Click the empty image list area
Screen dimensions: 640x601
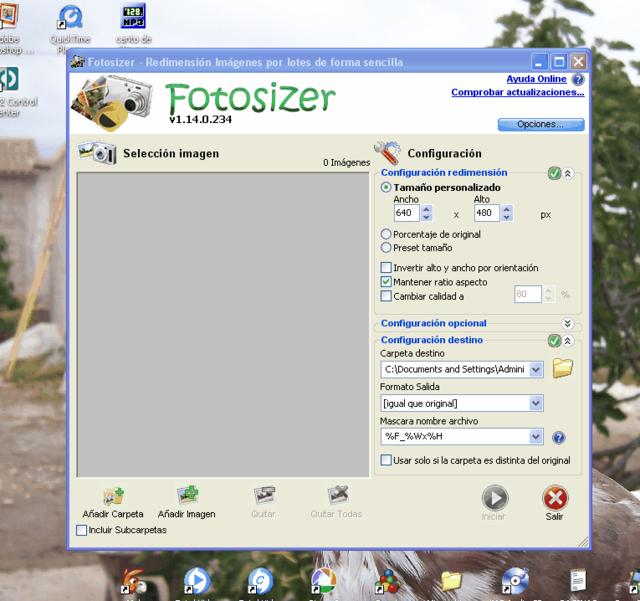[x=223, y=325]
